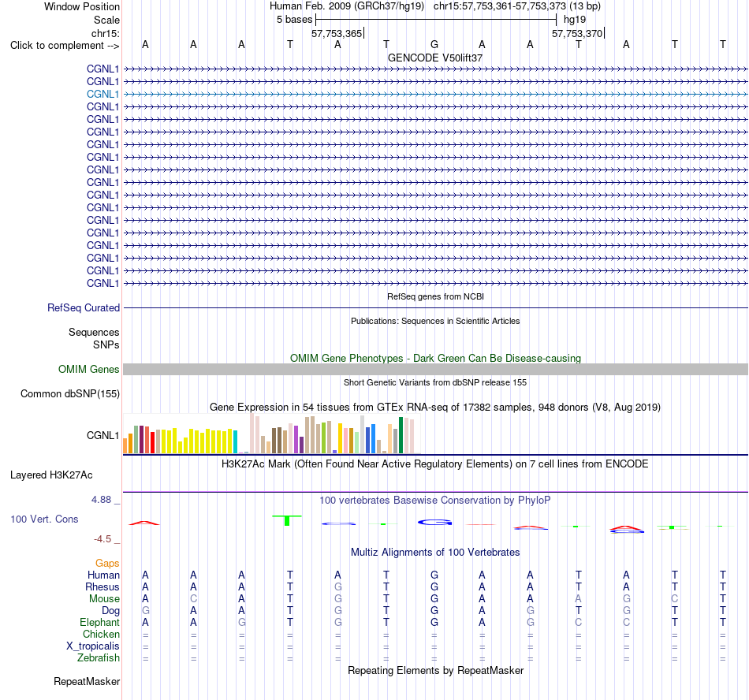The height and width of the screenshot is (700, 749).
Task: Click the Dog species label
Action: click(110, 611)
